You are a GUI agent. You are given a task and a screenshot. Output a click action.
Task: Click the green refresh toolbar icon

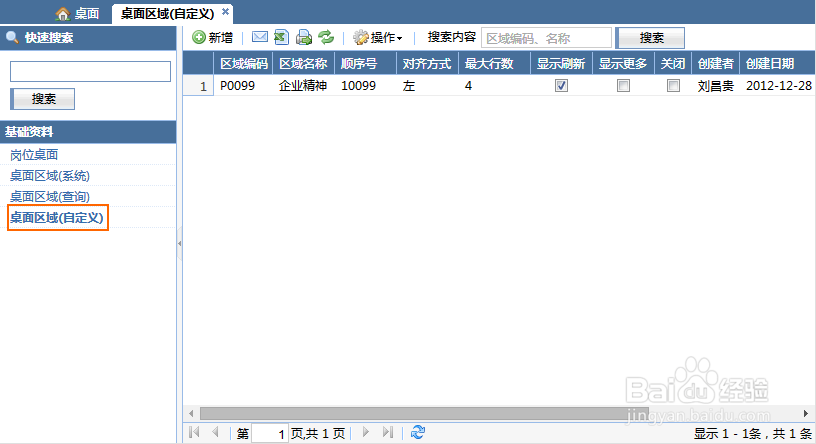coord(326,37)
